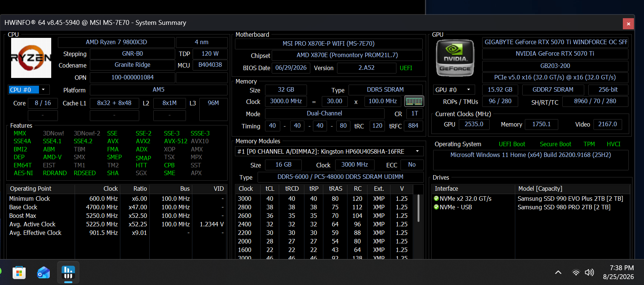
Task: Close the HWiNFO System Summary window
Action: [628, 24]
